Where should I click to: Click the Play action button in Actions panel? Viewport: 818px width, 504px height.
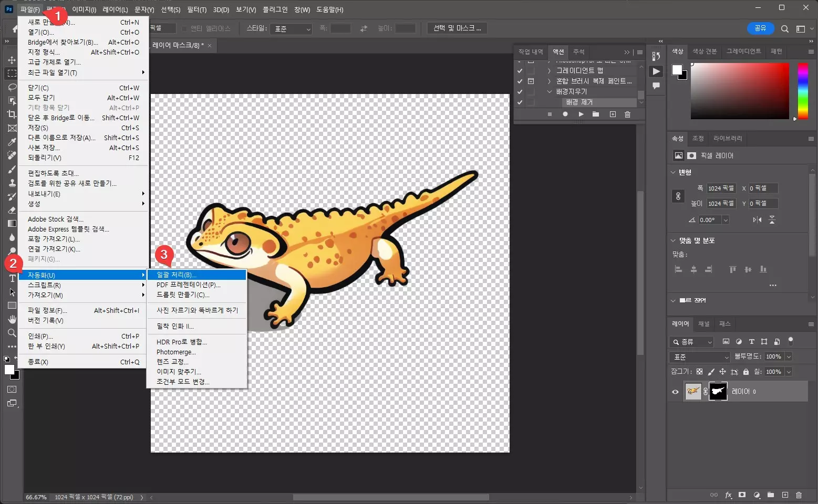tap(581, 114)
